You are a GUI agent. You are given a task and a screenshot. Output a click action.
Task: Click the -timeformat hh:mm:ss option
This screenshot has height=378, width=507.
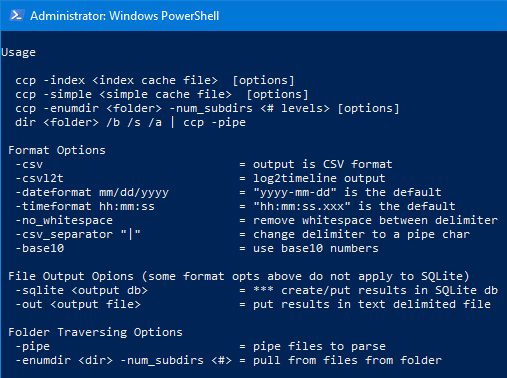85,207
